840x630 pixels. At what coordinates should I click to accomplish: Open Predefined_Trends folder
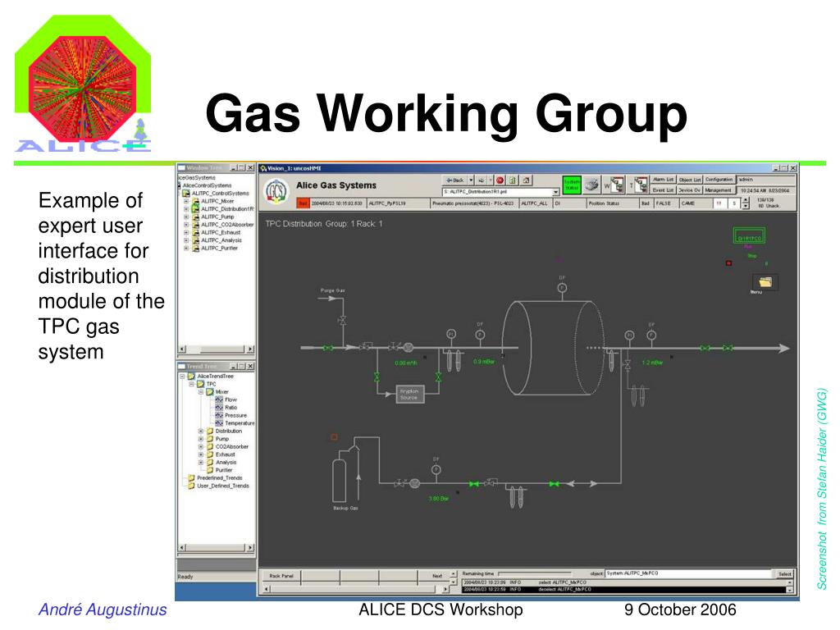point(219,478)
